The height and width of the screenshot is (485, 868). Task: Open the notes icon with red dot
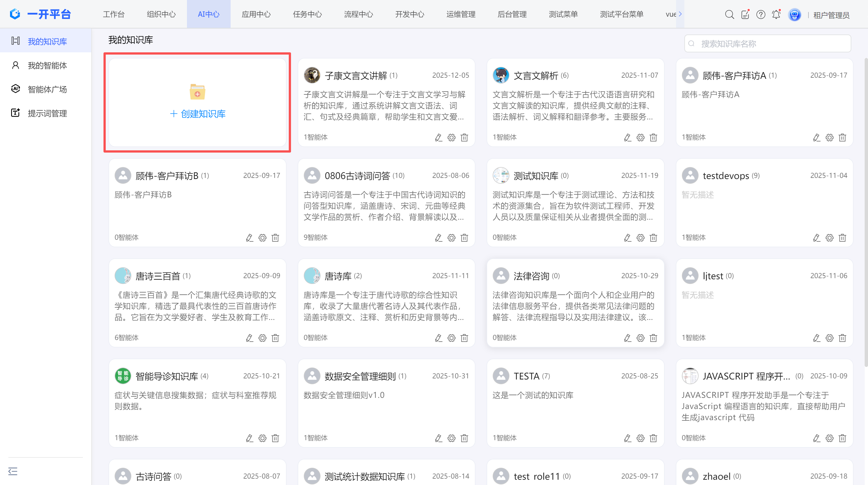[745, 14]
